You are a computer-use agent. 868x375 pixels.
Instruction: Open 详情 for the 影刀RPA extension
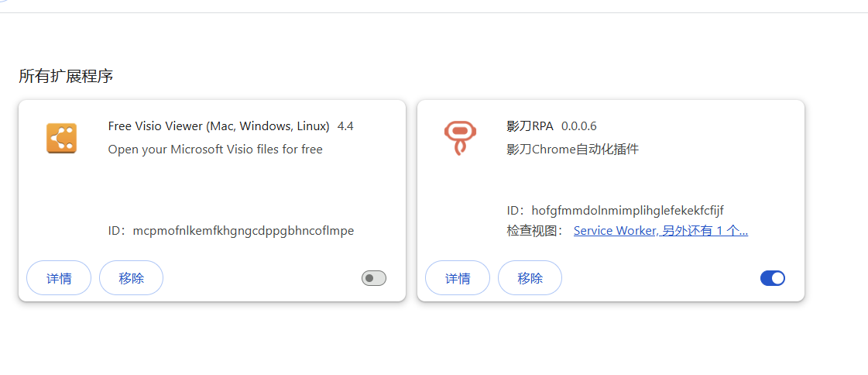tap(458, 278)
